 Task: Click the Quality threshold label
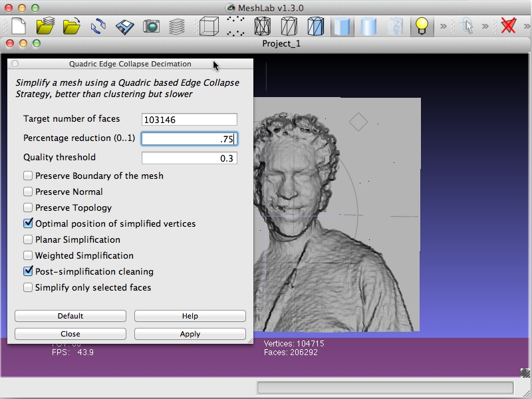point(59,157)
